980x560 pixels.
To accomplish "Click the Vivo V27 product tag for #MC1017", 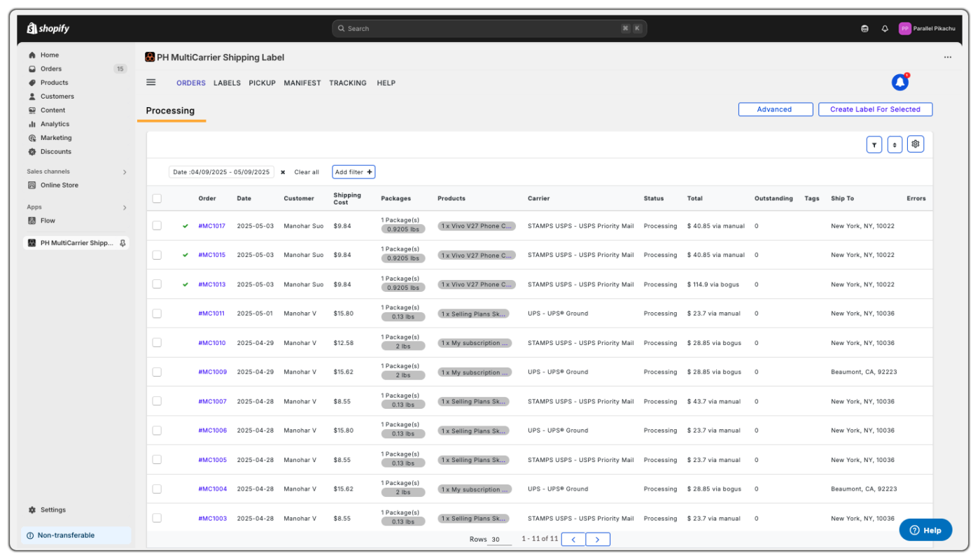I will tap(477, 226).
